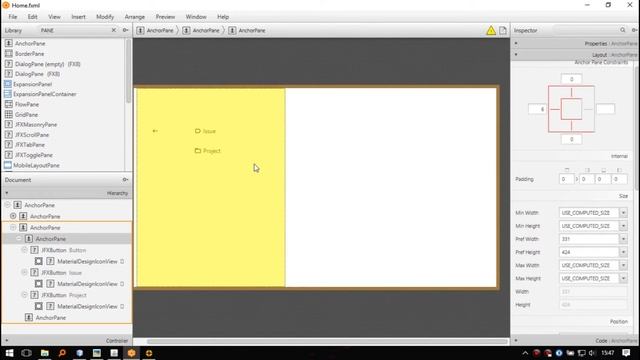Collapse the root AnchorPane in Hierarchy
This screenshot has height=360, width=640.
[7, 205]
